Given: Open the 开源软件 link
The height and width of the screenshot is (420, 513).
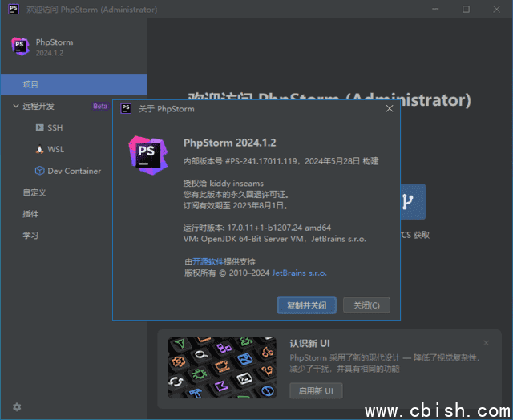Looking at the screenshot, I should coord(208,261).
